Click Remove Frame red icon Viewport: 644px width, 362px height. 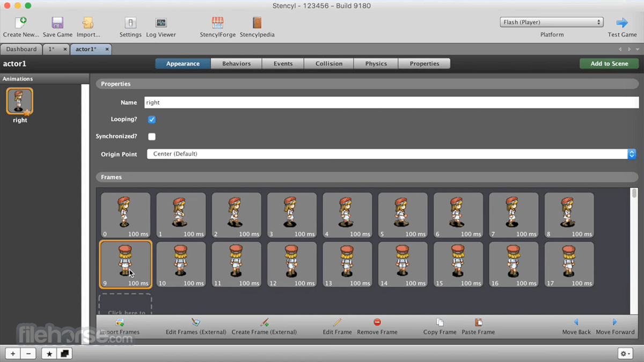[377, 322]
